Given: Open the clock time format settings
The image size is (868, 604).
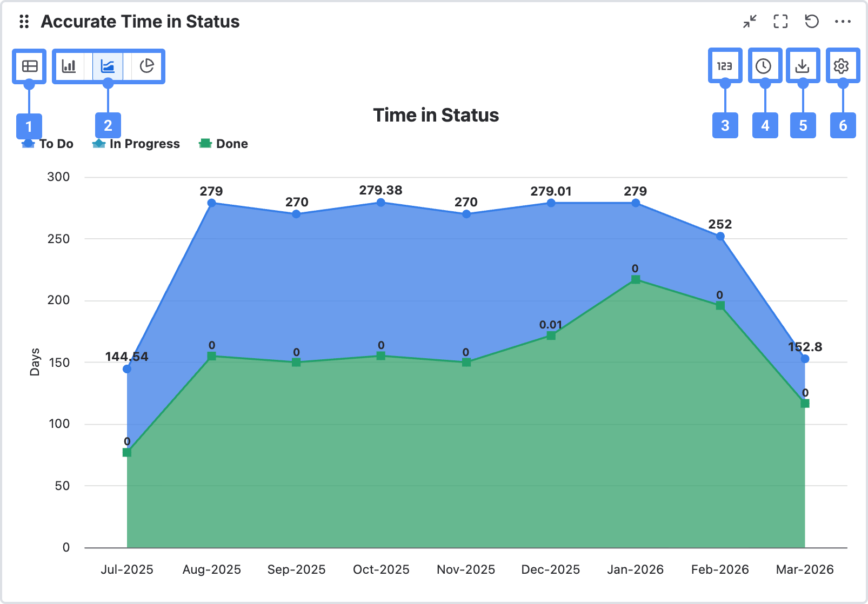Looking at the screenshot, I should [764, 66].
